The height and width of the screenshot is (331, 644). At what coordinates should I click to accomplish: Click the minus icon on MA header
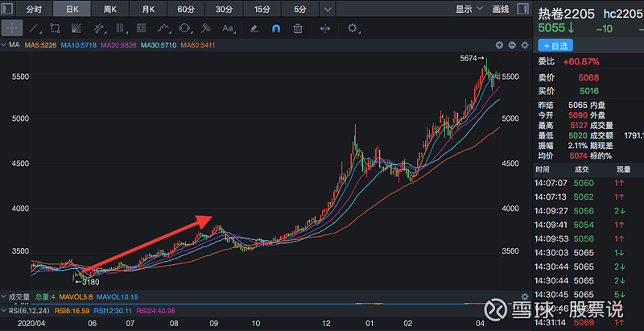pyautogui.click(x=512, y=45)
